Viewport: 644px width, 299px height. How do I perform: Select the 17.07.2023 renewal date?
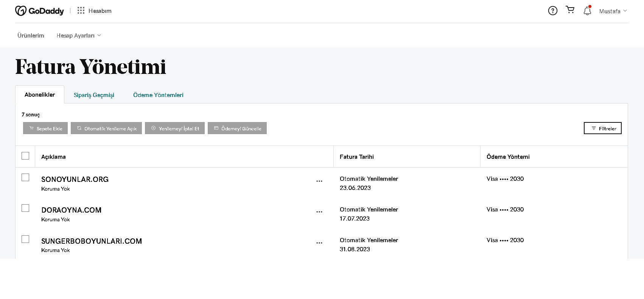tap(355, 219)
